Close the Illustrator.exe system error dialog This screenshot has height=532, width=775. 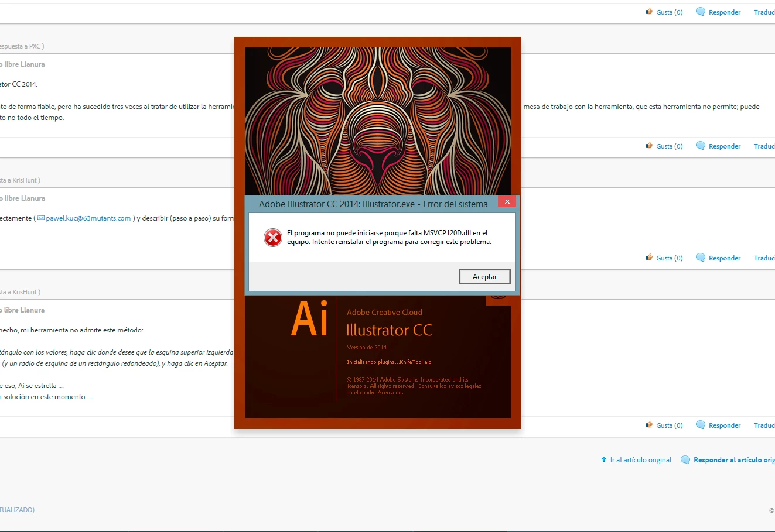tap(507, 202)
